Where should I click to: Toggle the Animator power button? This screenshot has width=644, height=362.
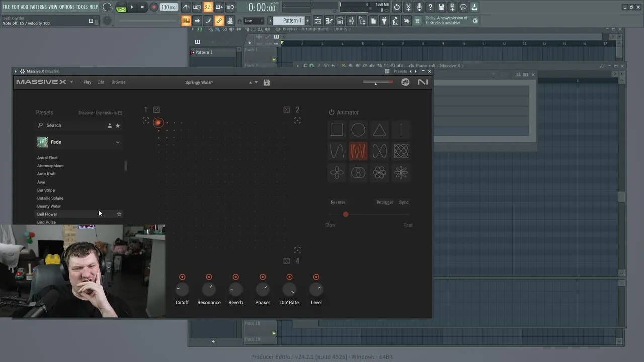(332, 112)
